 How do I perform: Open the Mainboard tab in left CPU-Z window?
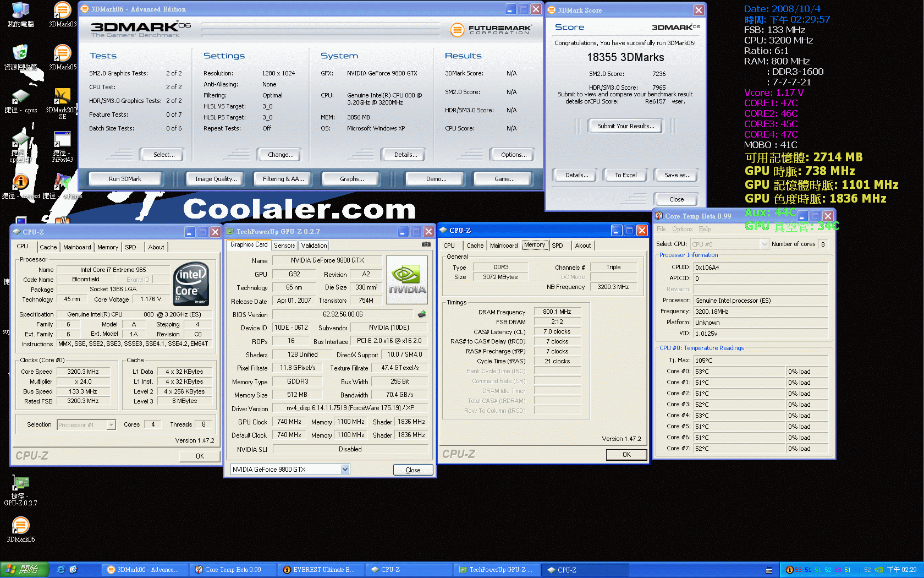[x=77, y=247]
